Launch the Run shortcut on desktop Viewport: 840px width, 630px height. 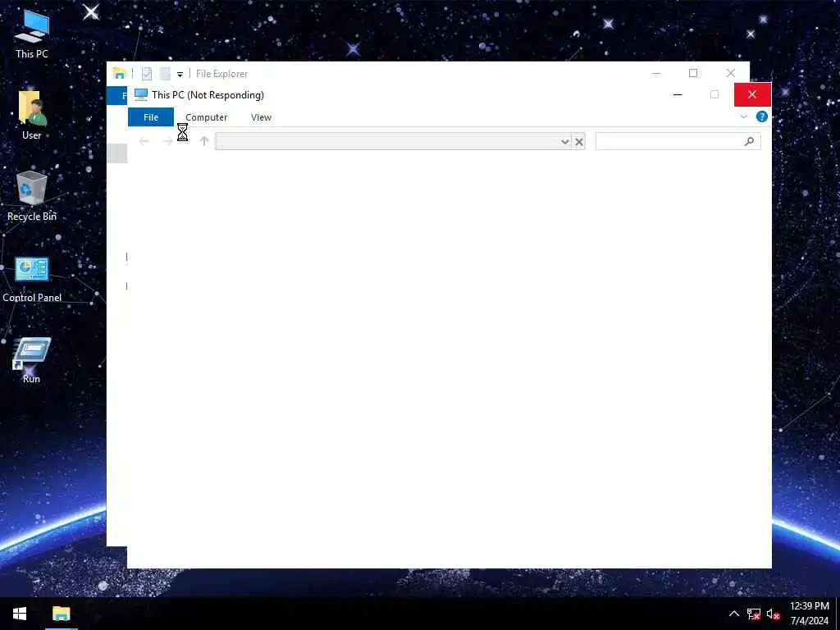pyautogui.click(x=32, y=360)
